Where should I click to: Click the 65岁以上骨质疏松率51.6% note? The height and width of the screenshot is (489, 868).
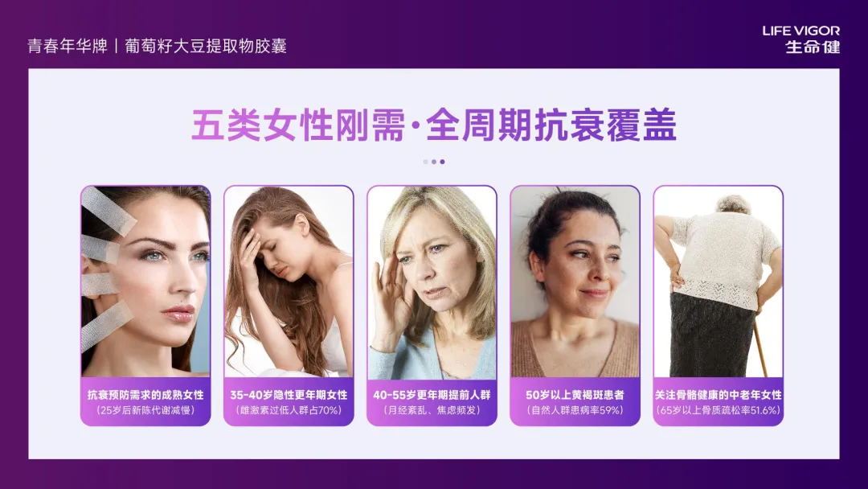click(718, 410)
